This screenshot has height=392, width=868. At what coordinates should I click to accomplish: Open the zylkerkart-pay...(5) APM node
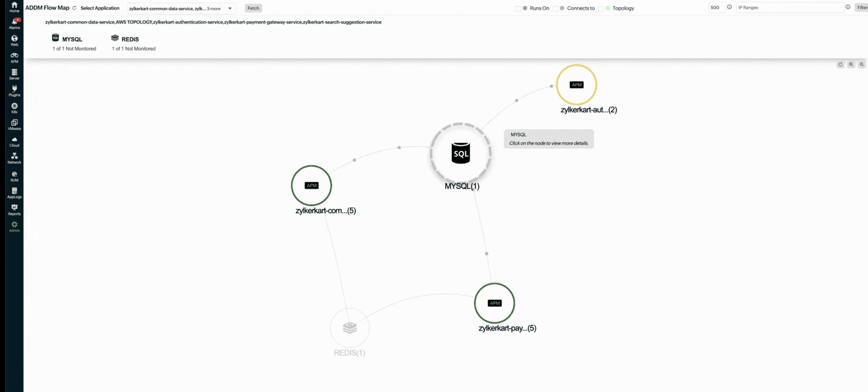point(495,303)
